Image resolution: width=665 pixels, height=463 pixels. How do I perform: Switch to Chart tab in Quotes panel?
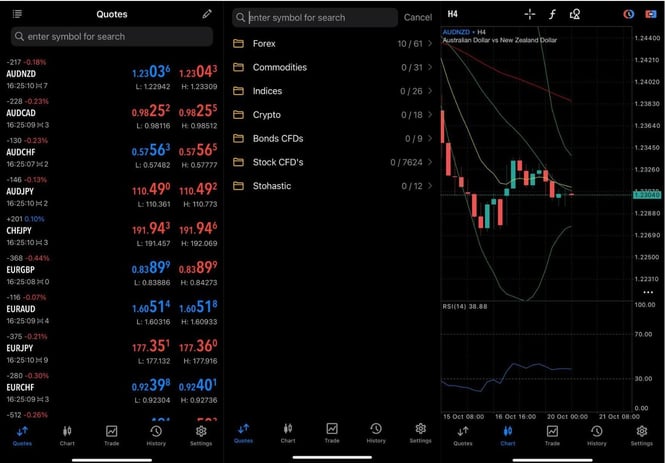coord(67,436)
